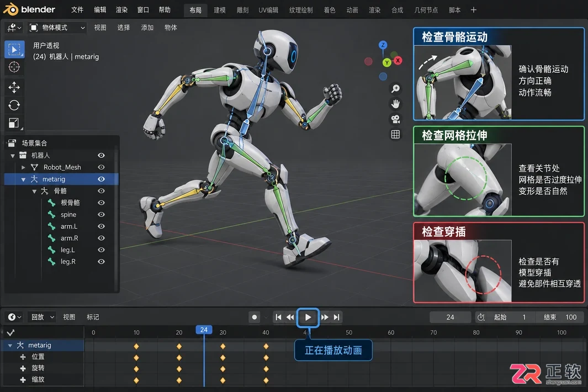Click the bone icon beside arm.L

[x=52, y=226]
